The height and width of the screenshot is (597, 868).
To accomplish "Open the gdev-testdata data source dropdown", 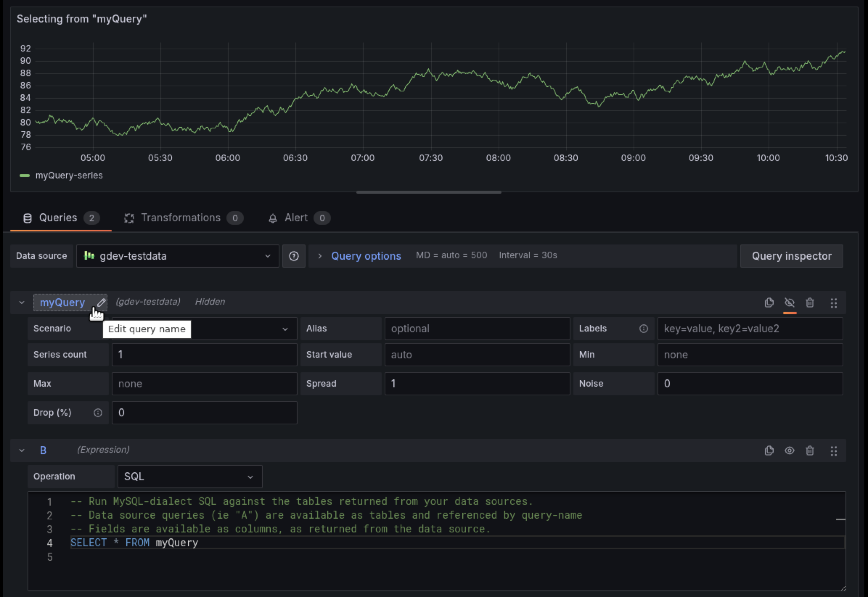I will 177,256.
